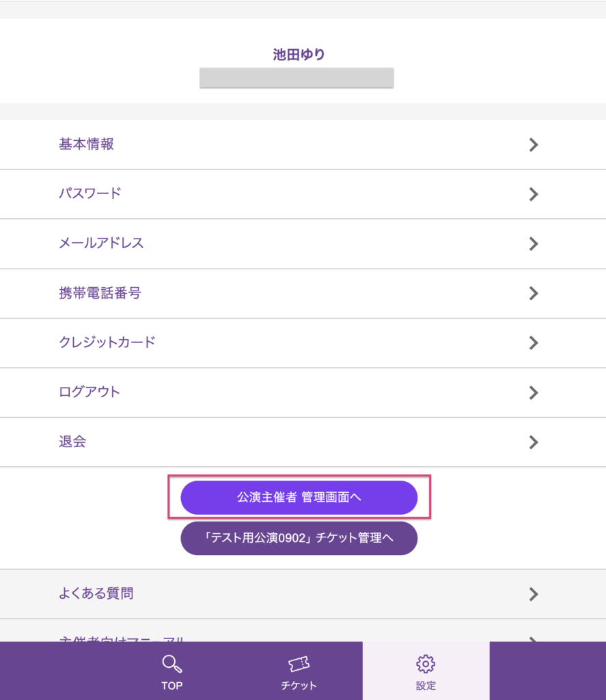606x700 pixels.
Task: Open メールアドレス via its arrow
Action: pos(534,244)
